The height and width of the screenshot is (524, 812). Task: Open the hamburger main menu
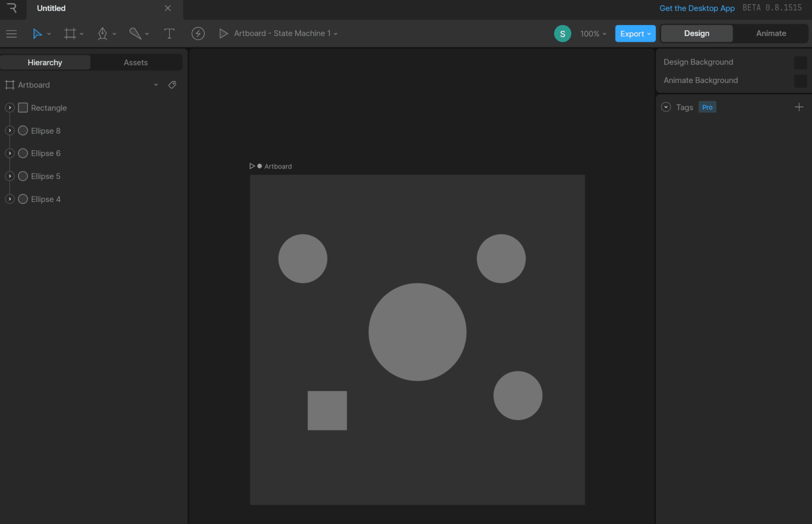pyautogui.click(x=11, y=34)
